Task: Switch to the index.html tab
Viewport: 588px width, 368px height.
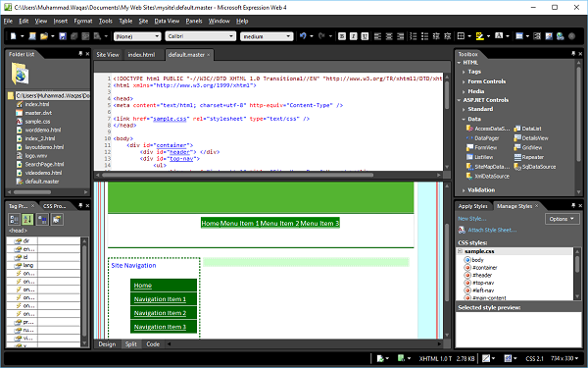Action: (141, 55)
